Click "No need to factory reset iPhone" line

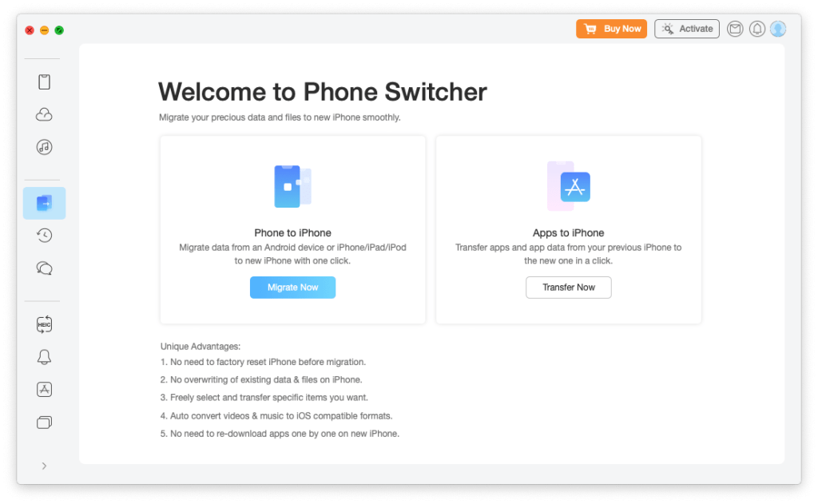click(263, 362)
